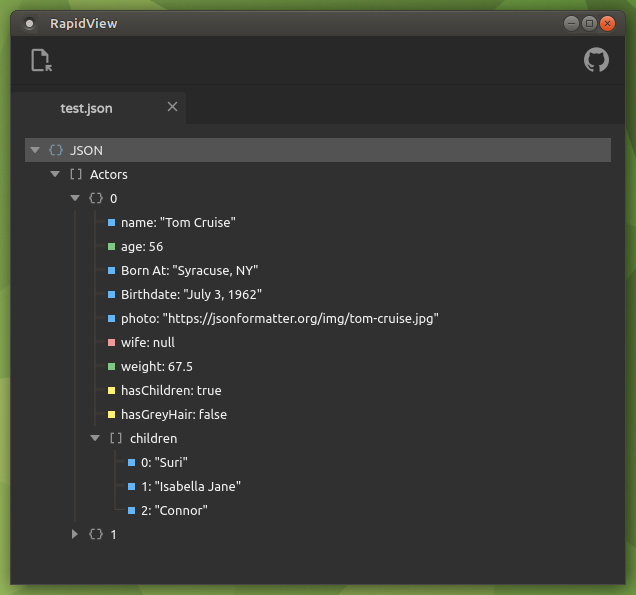Image resolution: width=636 pixels, height=595 pixels.
Task: Collapse the Actors array arrow
Action: coord(55,174)
